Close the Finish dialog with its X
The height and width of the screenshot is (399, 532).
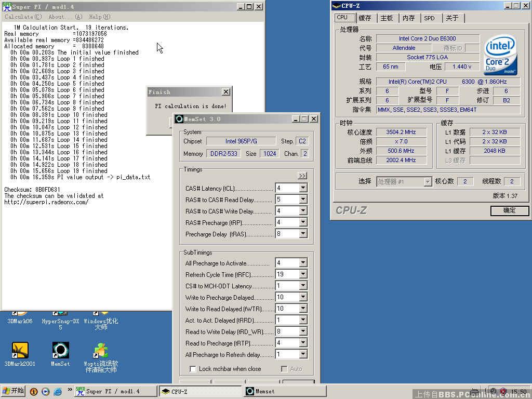[225, 91]
